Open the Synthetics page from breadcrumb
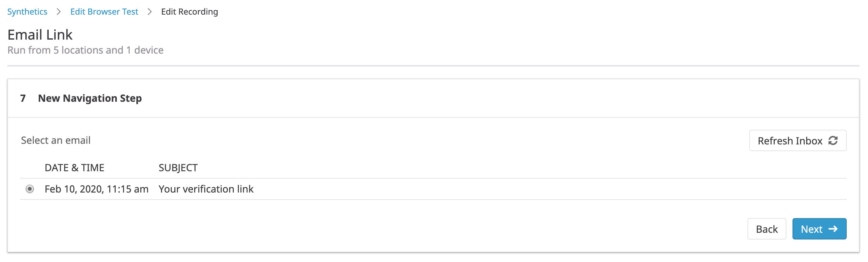The height and width of the screenshot is (262, 868). (x=27, y=11)
